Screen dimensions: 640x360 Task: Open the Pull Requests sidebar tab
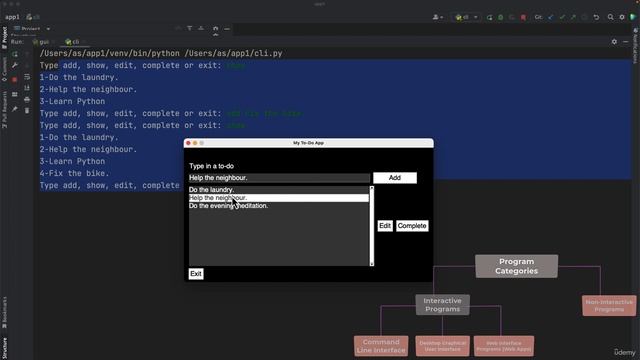pyautogui.click(x=4, y=109)
